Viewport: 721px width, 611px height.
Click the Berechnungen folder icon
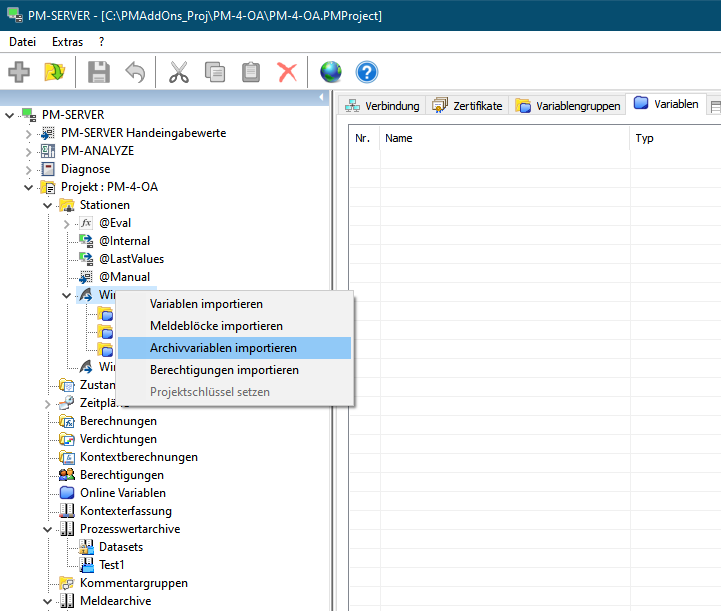[67, 421]
